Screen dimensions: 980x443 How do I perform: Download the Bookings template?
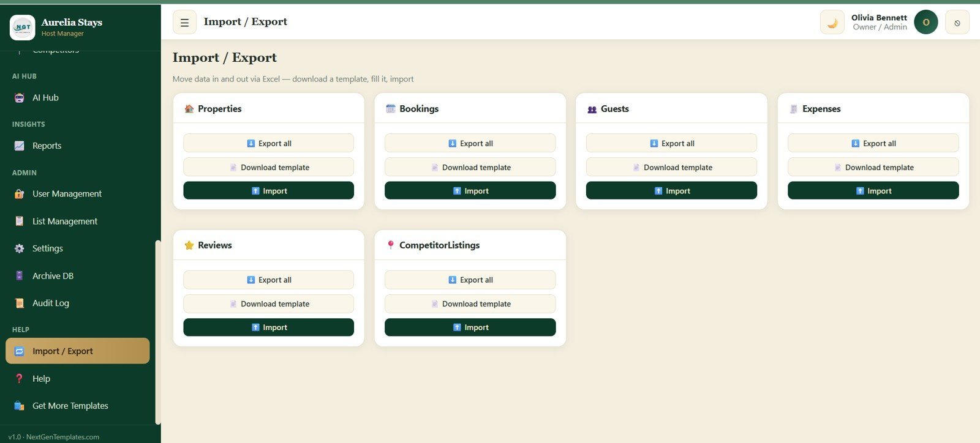[x=470, y=167]
